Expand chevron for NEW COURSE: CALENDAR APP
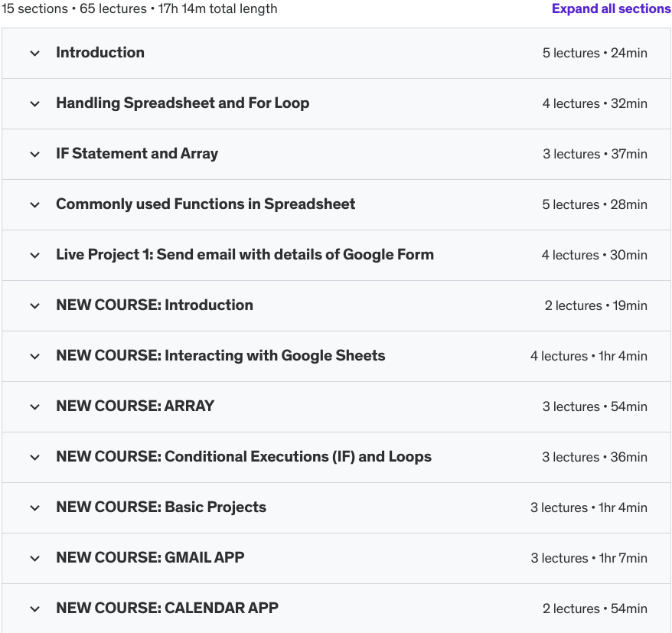This screenshot has height=633, width=672. click(x=34, y=609)
